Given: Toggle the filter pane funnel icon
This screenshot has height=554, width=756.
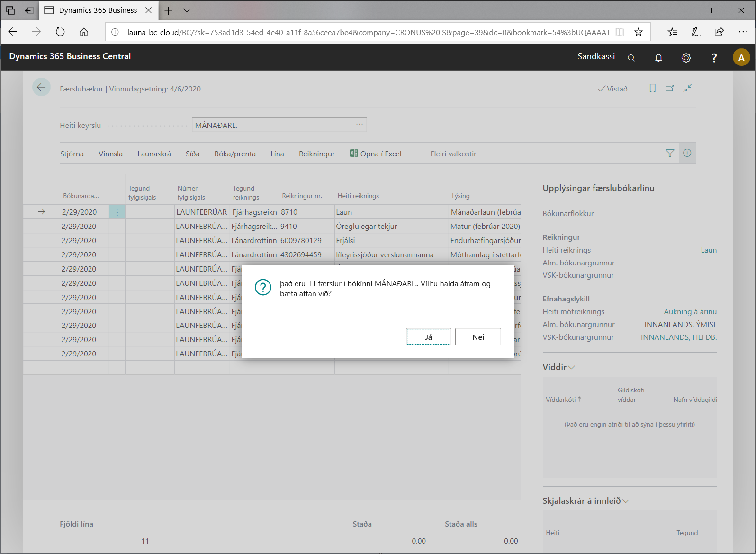Looking at the screenshot, I should 670,153.
